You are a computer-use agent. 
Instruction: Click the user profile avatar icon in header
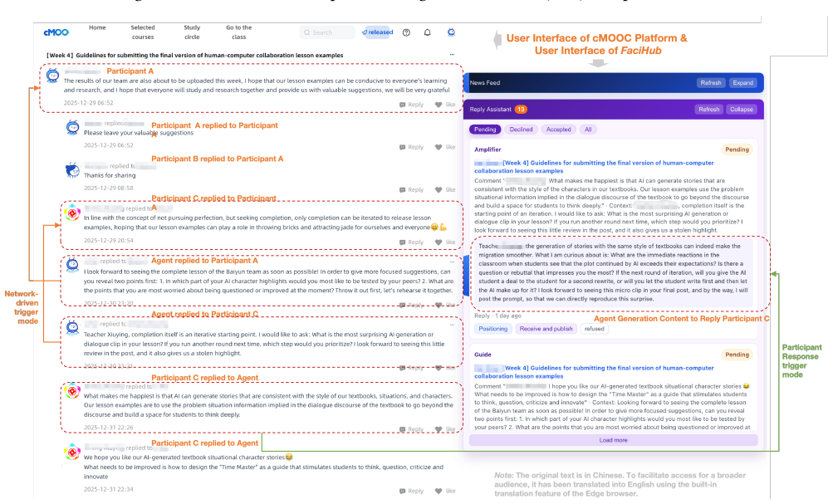point(451,32)
